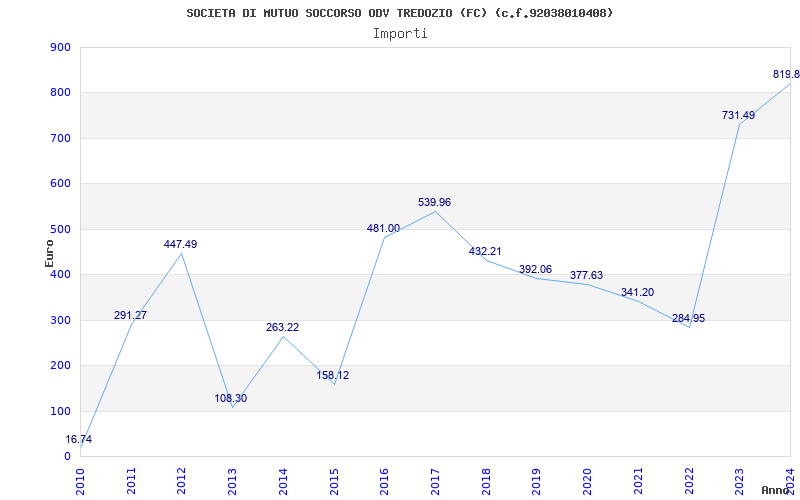800x500 pixels.
Task: Select the 108.30 data label
Action: [x=230, y=398]
